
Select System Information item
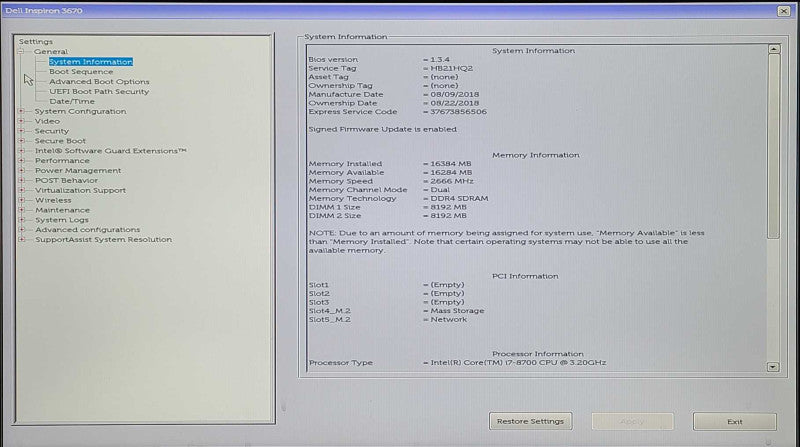point(91,62)
